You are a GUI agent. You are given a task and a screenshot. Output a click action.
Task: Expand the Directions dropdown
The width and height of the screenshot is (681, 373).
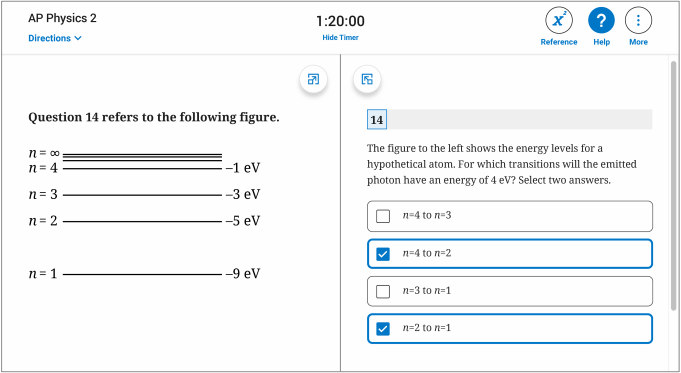point(55,38)
